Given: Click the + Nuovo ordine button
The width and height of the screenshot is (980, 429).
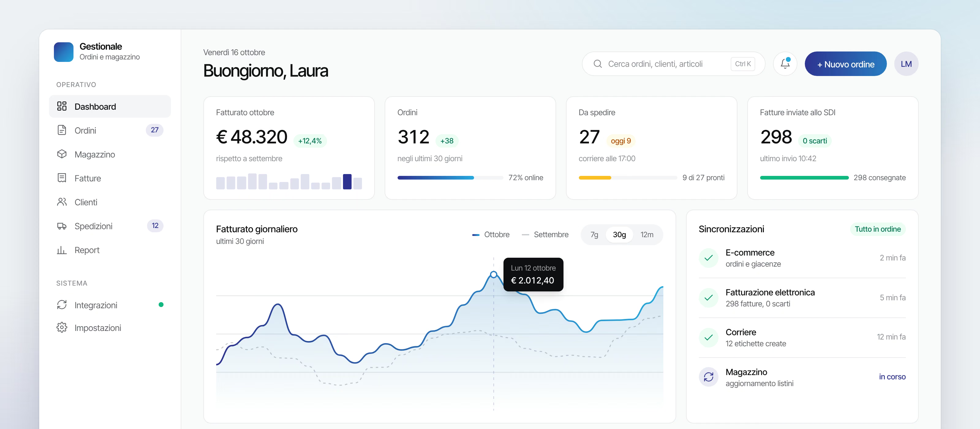Looking at the screenshot, I should (x=845, y=64).
